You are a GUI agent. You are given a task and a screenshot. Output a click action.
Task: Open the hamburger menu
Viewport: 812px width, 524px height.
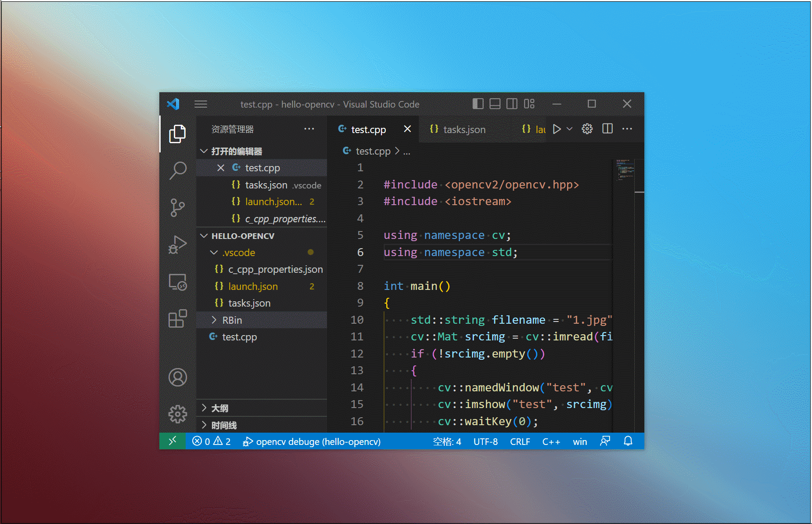click(x=201, y=104)
